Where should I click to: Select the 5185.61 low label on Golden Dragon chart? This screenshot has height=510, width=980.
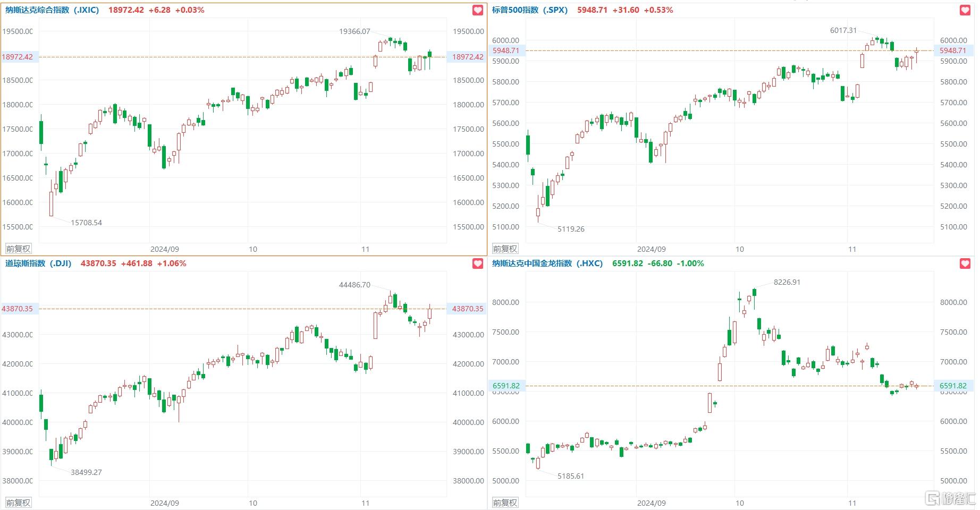click(x=571, y=476)
